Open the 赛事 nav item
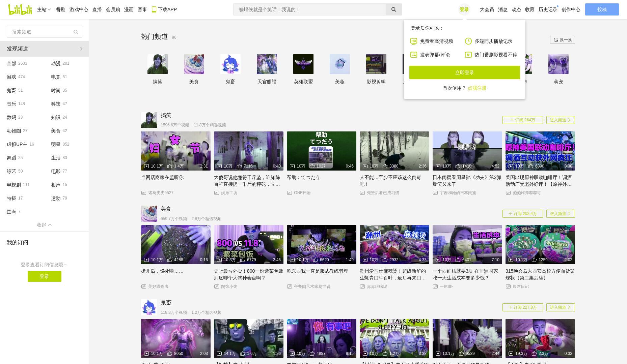This screenshot has width=627, height=364. (142, 9)
